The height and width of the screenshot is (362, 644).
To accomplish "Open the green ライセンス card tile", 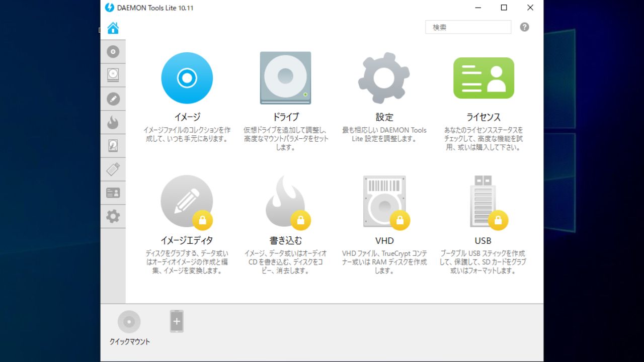I will (484, 78).
